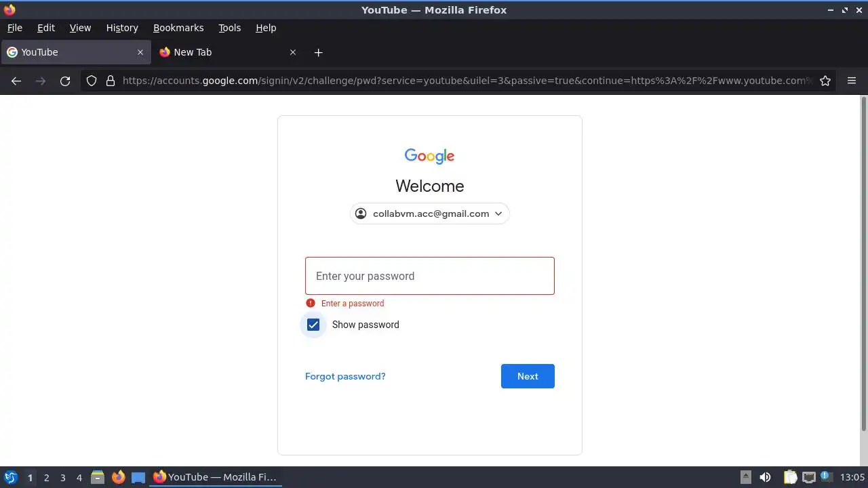868x488 pixels.
Task: Switch to the YouTube tab
Action: click(x=75, y=52)
